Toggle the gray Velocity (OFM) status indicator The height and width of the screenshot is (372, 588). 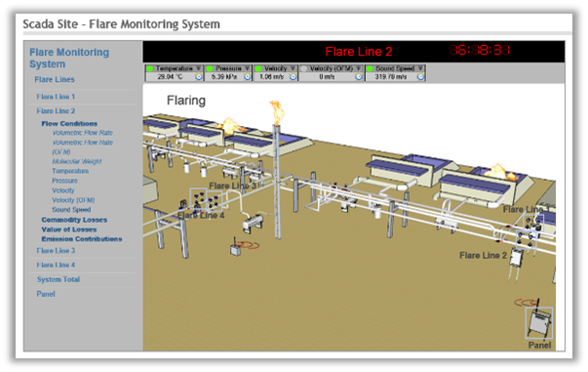303,68
